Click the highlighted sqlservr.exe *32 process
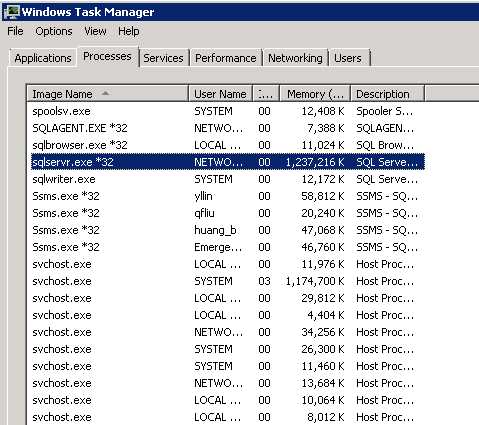The height and width of the screenshot is (425, 479). 228,162
